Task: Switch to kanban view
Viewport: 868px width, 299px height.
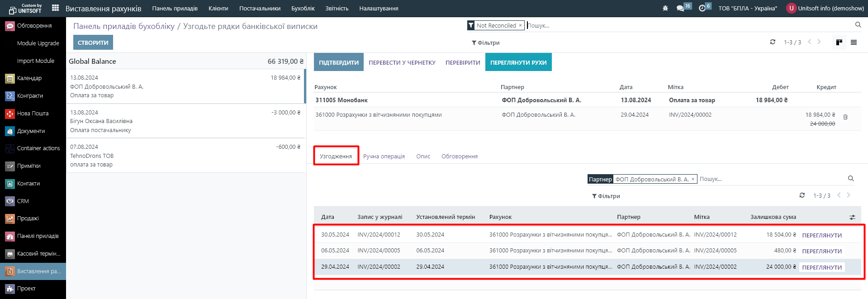Action: click(839, 43)
